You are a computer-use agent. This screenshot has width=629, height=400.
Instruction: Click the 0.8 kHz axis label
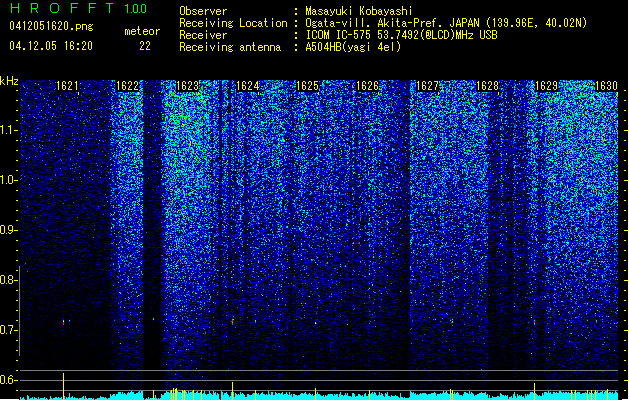click(x=9, y=280)
